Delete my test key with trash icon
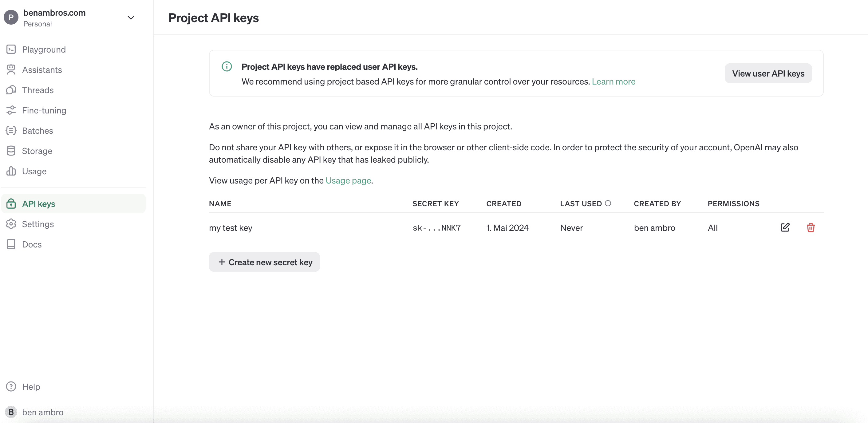This screenshot has height=423, width=868. pos(811,227)
